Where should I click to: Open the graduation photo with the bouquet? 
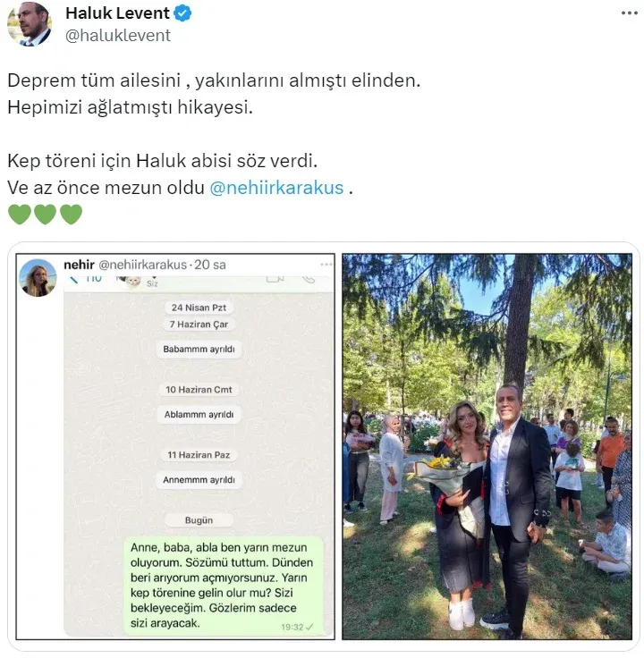coord(487,446)
